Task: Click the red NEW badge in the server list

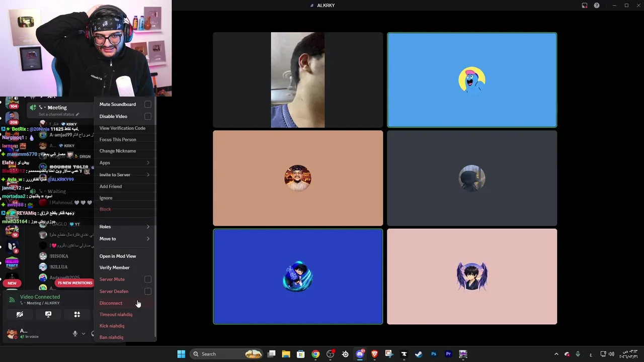Action: pos(12,283)
